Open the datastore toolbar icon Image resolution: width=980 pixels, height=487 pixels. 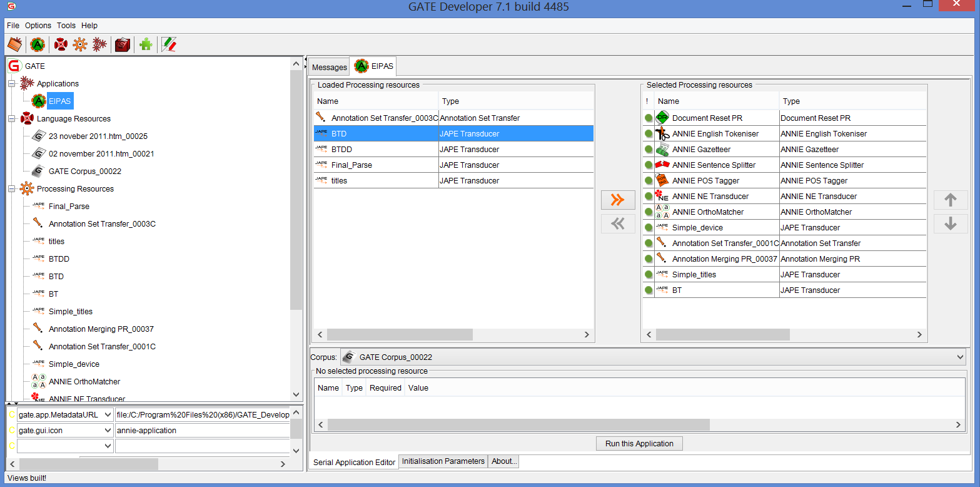pos(123,44)
